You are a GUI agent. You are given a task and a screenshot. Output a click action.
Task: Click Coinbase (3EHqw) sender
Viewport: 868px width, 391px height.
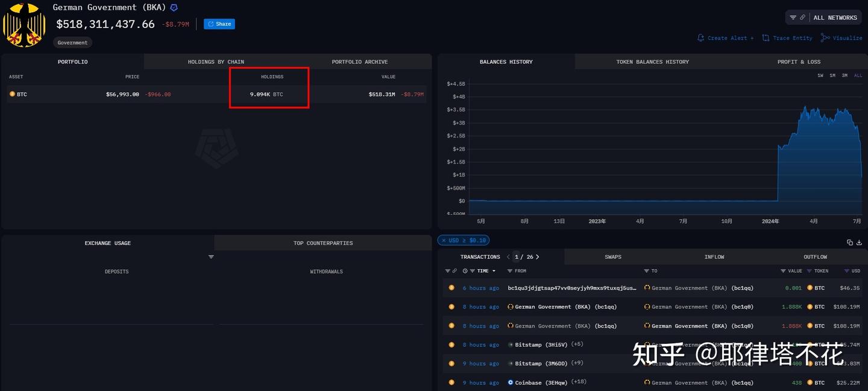(541, 383)
